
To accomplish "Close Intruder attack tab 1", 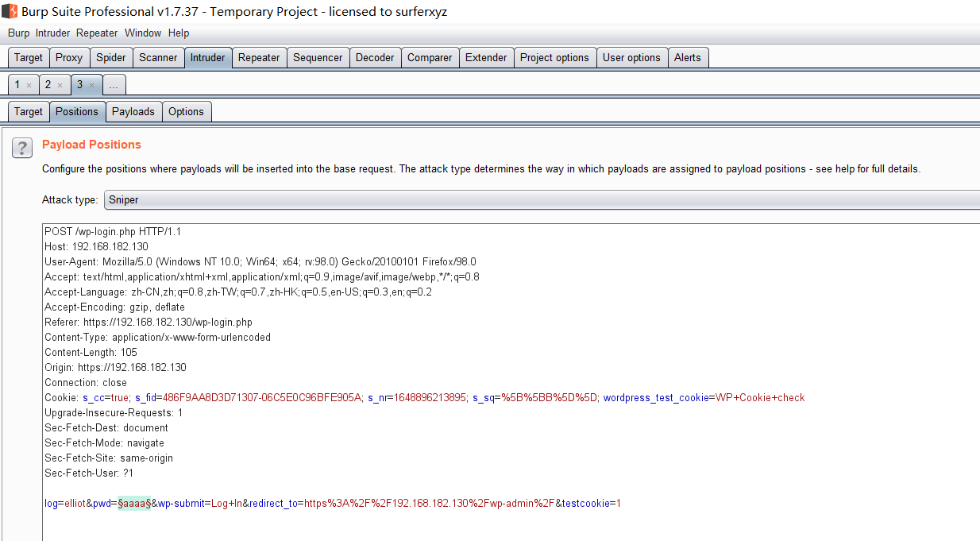I will [29, 85].
